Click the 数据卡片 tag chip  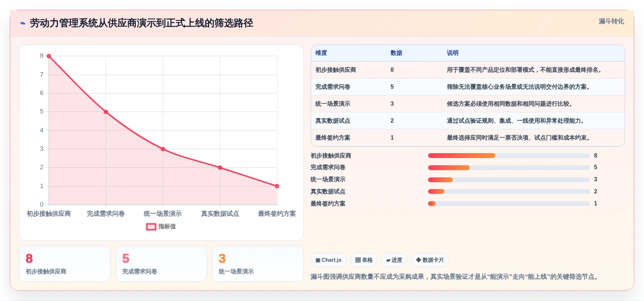coord(430,260)
